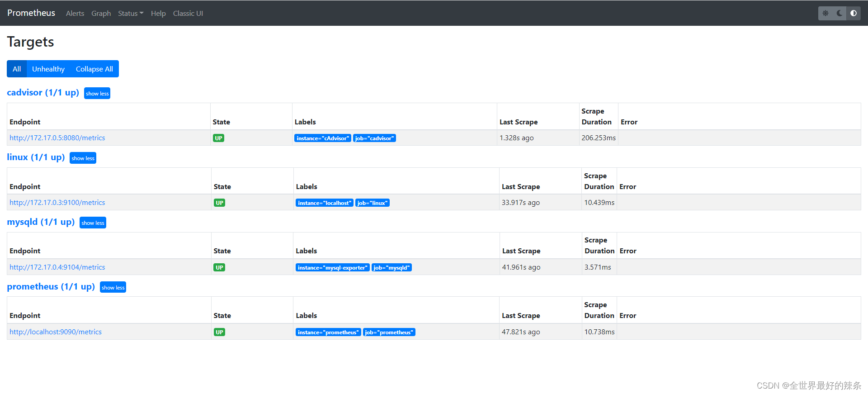This screenshot has width=868, height=394.
Task: Open the Alerts page
Action: pyautogui.click(x=75, y=13)
